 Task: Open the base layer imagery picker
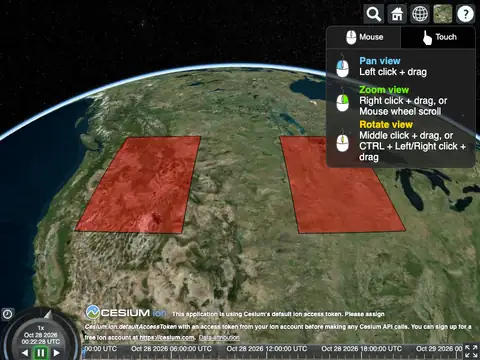point(443,14)
